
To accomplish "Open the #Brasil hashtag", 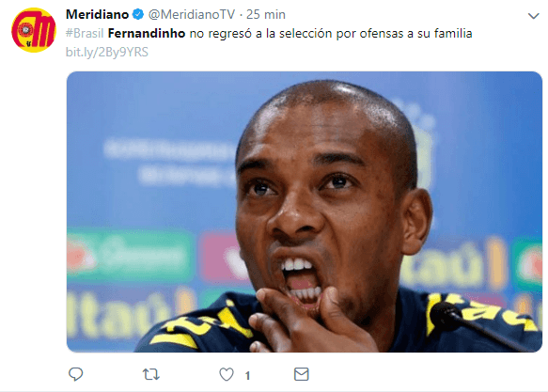I will (x=85, y=33).
